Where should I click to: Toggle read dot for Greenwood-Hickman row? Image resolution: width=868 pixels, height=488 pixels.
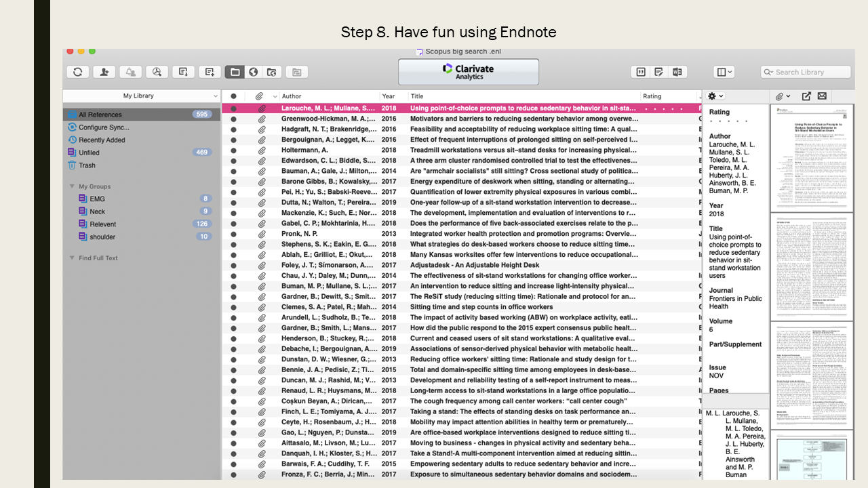point(233,119)
